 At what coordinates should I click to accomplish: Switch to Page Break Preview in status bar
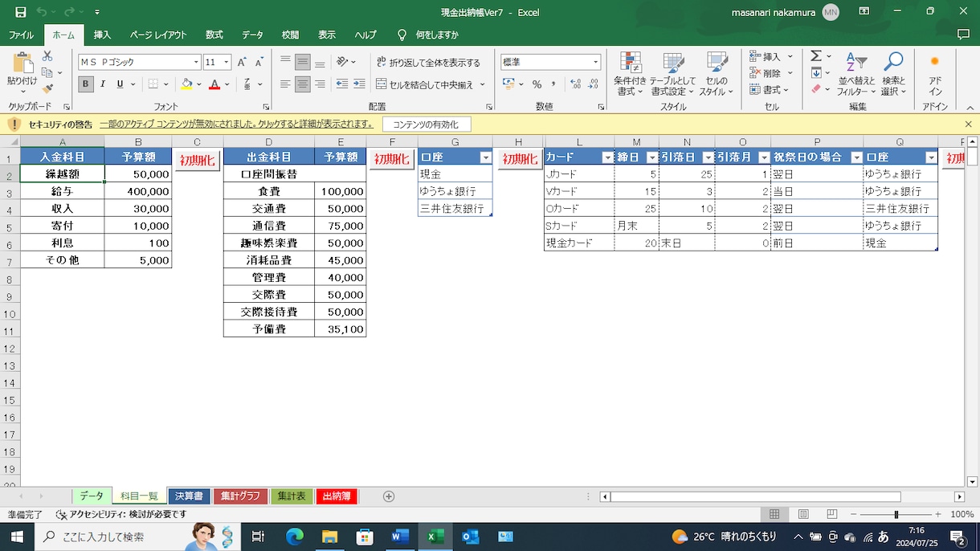point(832,514)
